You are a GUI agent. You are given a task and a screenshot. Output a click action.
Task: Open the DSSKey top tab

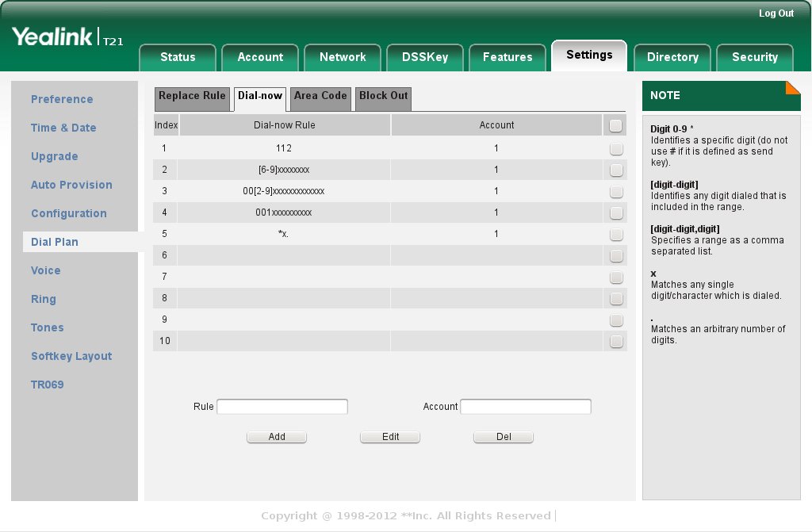click(425, 57)
